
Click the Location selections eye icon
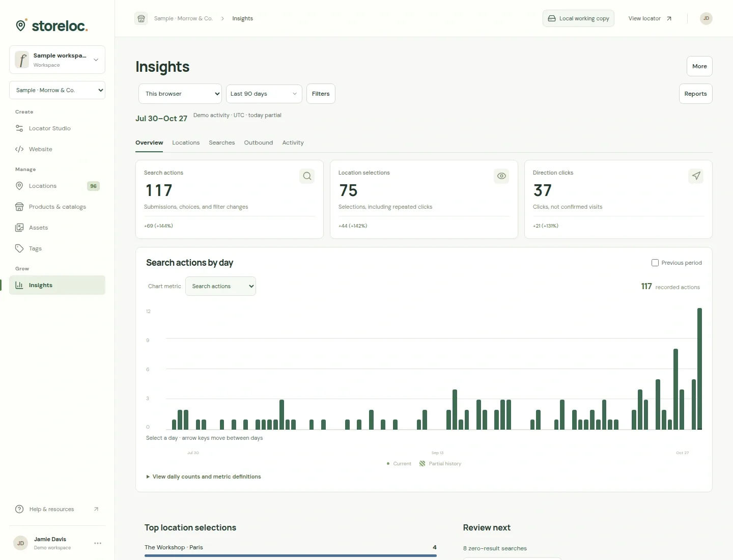501,176
